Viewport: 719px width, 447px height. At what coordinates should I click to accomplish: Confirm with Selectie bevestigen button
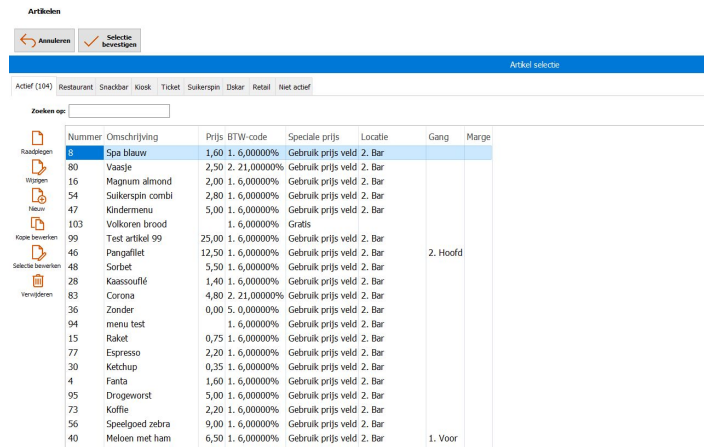tap(110, 40)
